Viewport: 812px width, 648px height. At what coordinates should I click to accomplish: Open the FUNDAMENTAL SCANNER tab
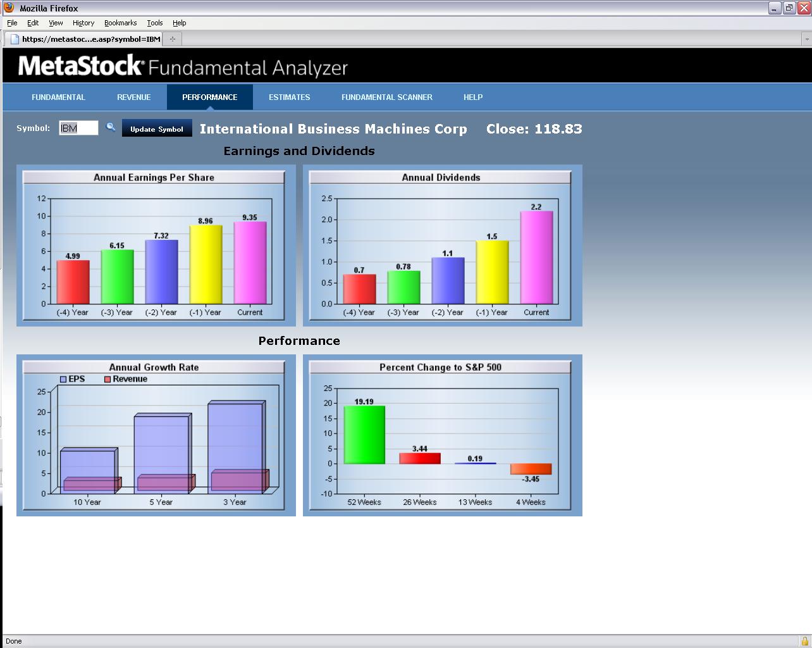[386, 97]
